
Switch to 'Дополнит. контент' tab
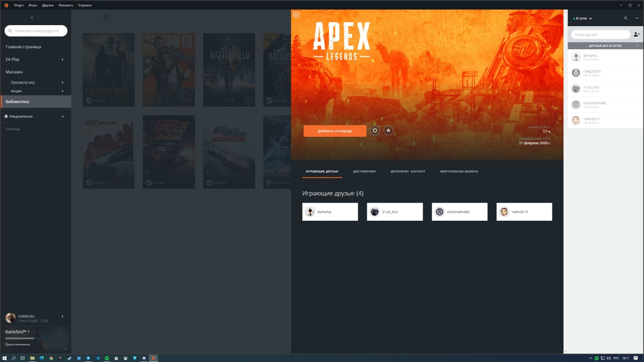408,171
